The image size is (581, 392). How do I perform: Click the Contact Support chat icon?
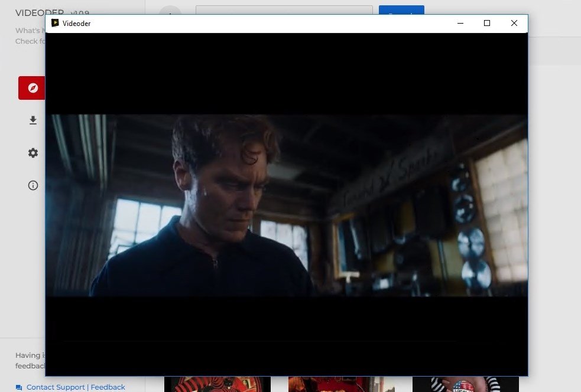tap(19, 387)
